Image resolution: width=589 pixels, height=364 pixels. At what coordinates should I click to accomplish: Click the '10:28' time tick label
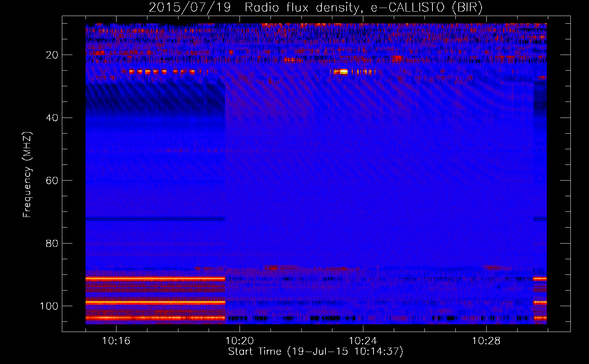tap(486, 341)
